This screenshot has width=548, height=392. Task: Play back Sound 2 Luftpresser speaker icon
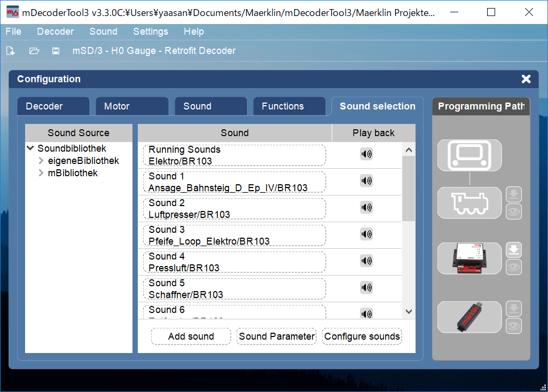tap(366, 207)
